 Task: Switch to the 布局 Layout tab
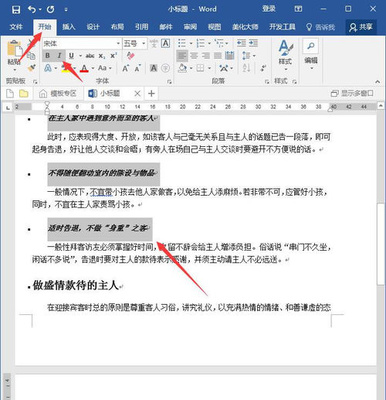click(x=117, y=27)
